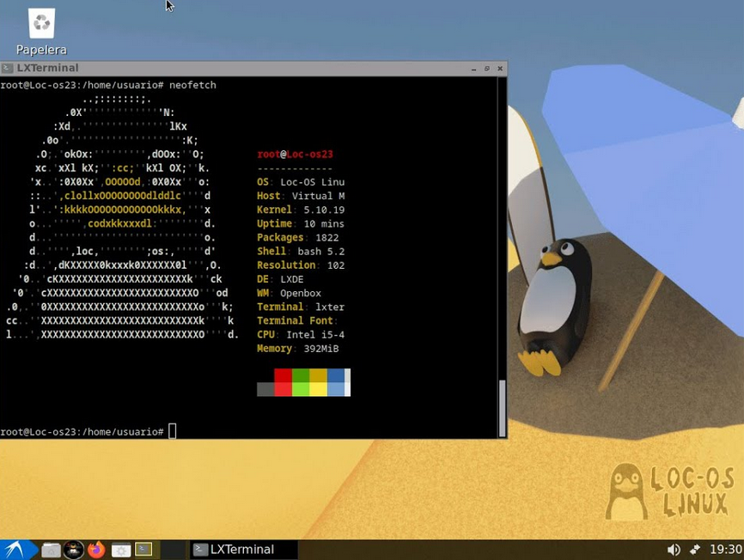The image size is (744, 560).
Task: Click the 'Kernel: 5.10.19' line
Action: click(x=301, y=210)
